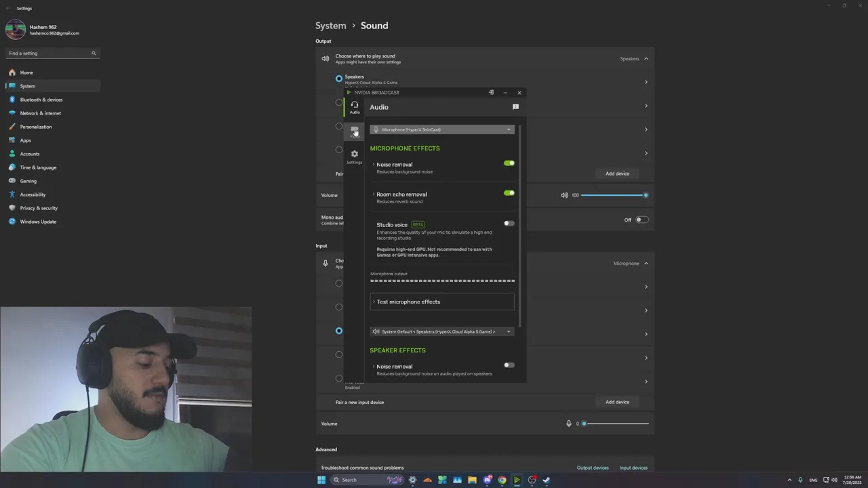
Task: Click the Find a setting search box
Action: point(53,53)
